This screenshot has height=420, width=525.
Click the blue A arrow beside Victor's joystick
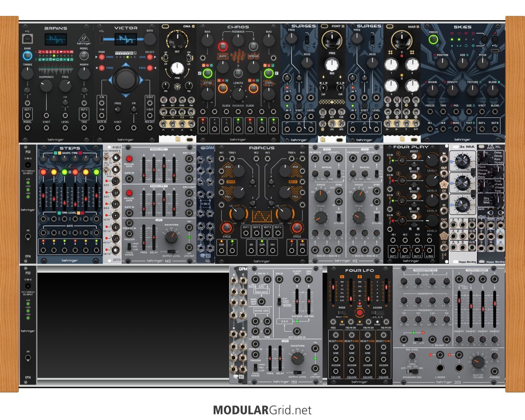(110, 80)
